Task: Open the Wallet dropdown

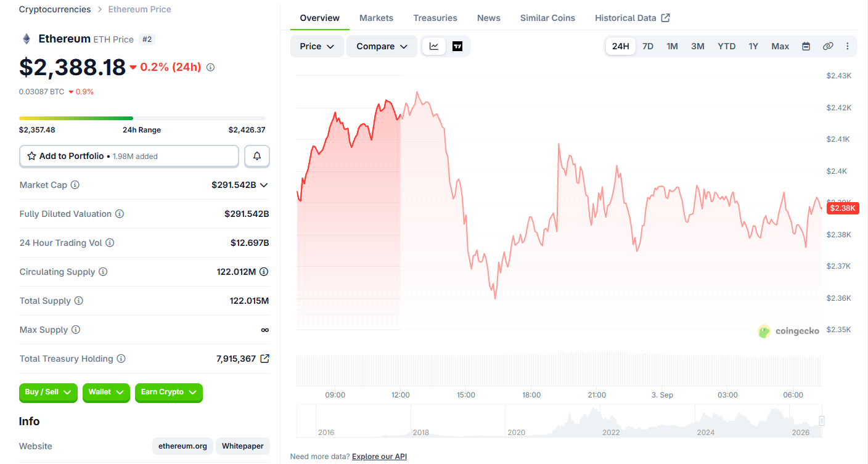Action: click(107, 393)
